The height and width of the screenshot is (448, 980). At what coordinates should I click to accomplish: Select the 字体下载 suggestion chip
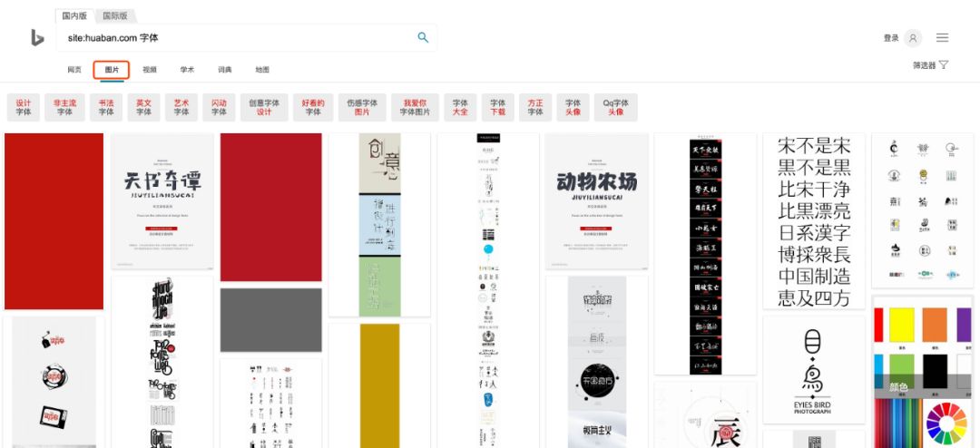498,108
